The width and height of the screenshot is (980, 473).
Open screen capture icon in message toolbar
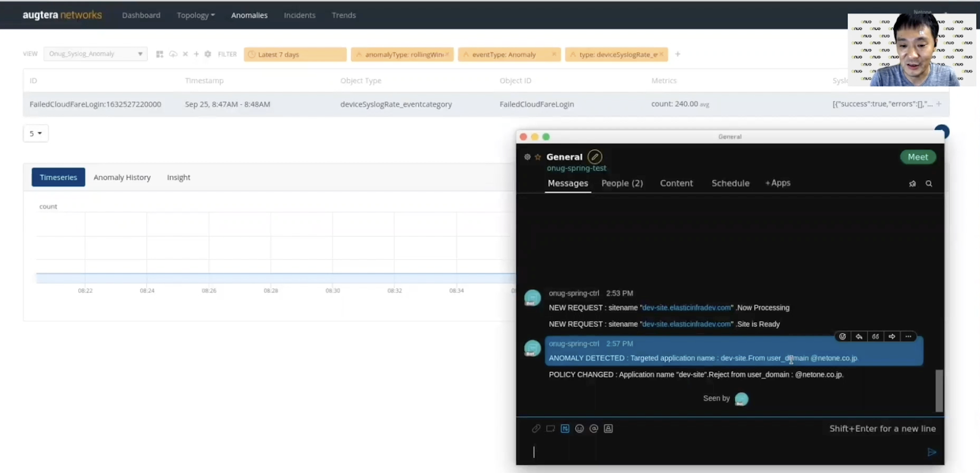pos(551,428)
